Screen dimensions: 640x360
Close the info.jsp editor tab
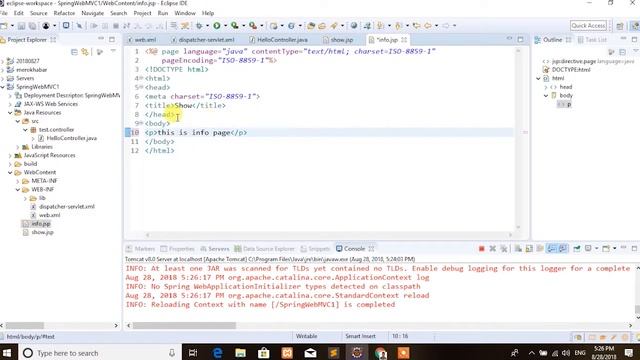[x=404, y=40]
